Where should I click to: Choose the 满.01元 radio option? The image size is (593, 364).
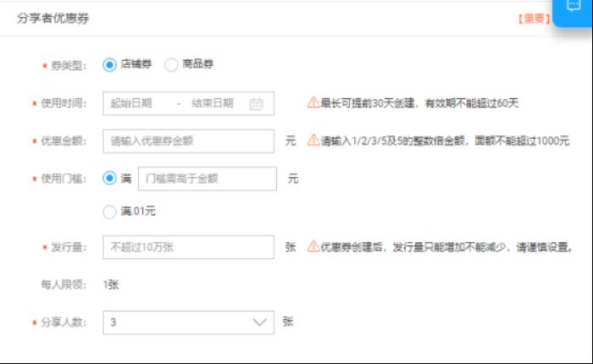[109, 211]
